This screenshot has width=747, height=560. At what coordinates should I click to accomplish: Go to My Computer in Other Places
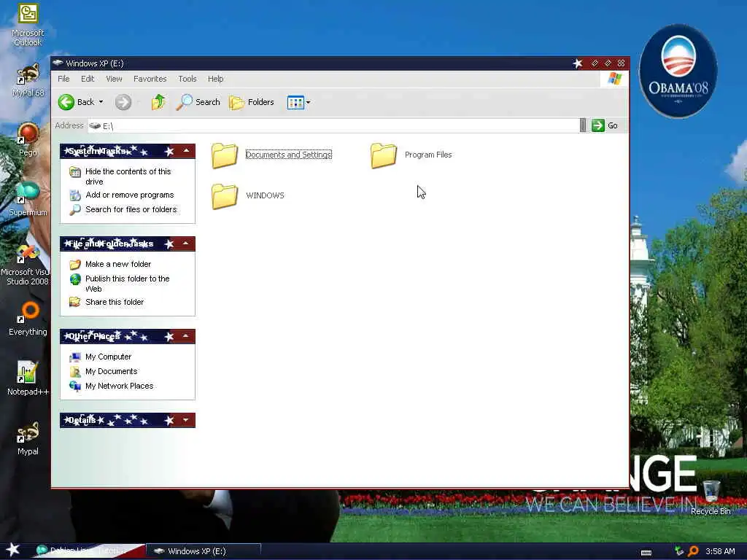click(108, 357)
